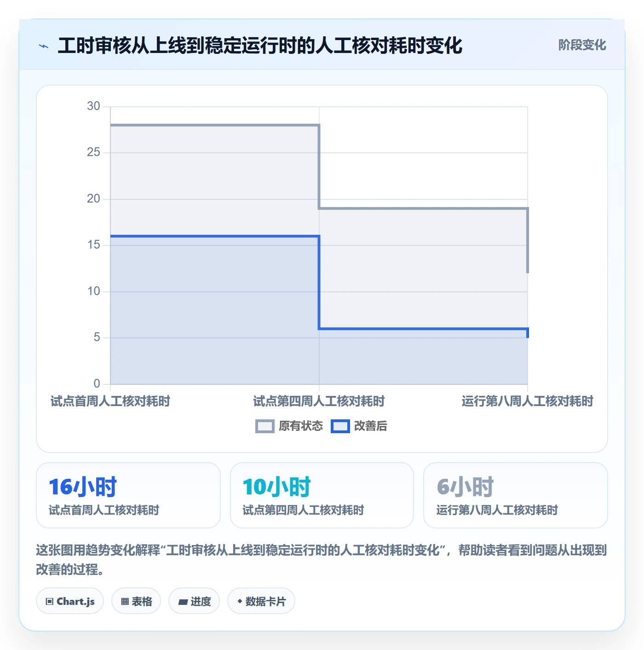The width and height of the screenshot is (644, 650).
Task: Click the chart title 工时审核从上线到稳定运行
Action: coord(260,46)
